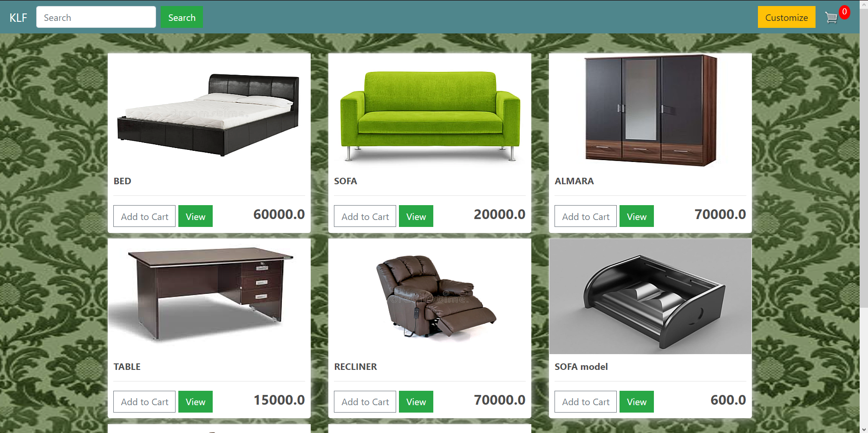Click the red cart count badge
Viewport: 868px width, 433px height.
click(844, 12)
